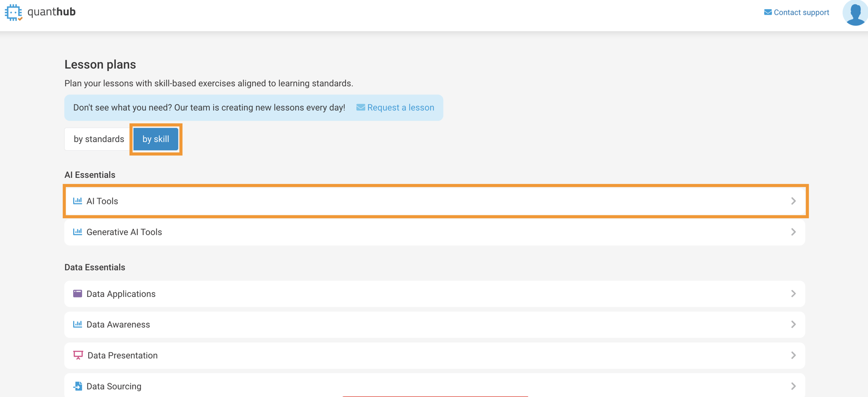Screen dimensions: 868x397
Task: Click the Data Awareness chart icon
Action: (x=77, y=324)
